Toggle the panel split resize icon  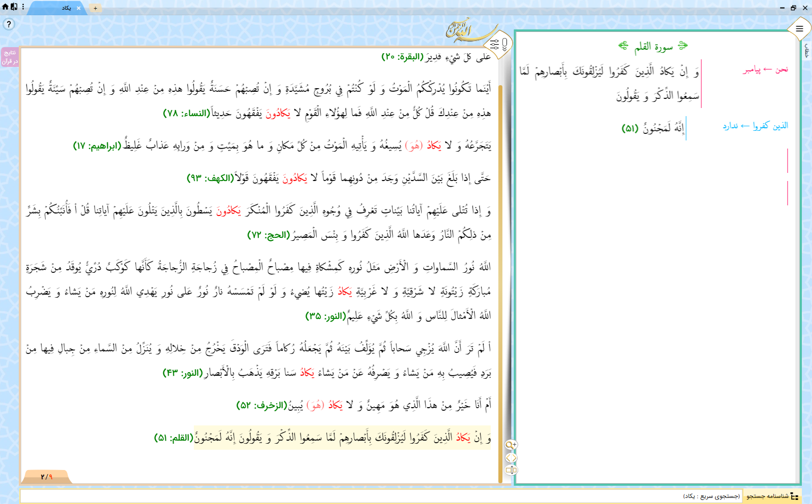click(511, 470)
